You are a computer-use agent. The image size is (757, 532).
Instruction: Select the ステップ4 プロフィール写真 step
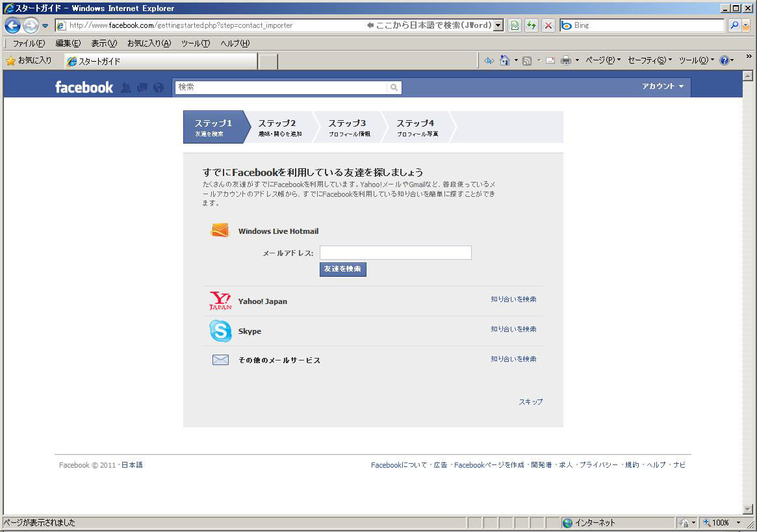(x=417, y=127)
